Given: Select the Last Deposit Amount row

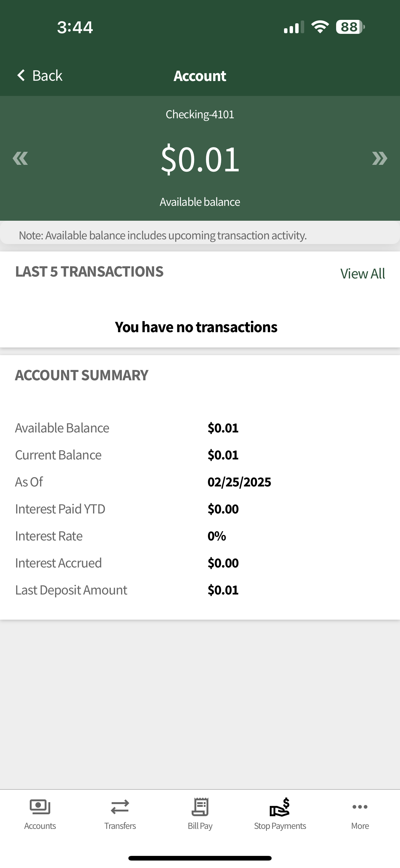Looking at the screenshot, I should pos(200,590).
